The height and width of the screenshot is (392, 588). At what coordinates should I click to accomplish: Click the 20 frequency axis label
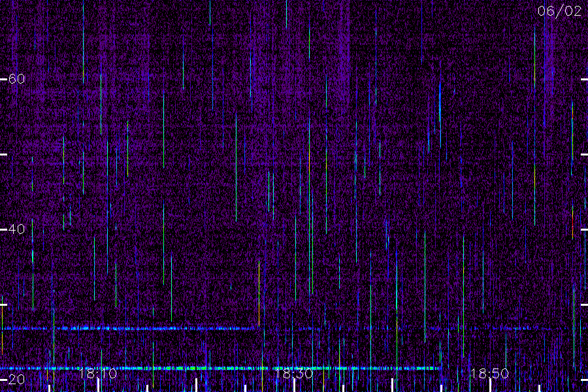(x=16, y=379)
